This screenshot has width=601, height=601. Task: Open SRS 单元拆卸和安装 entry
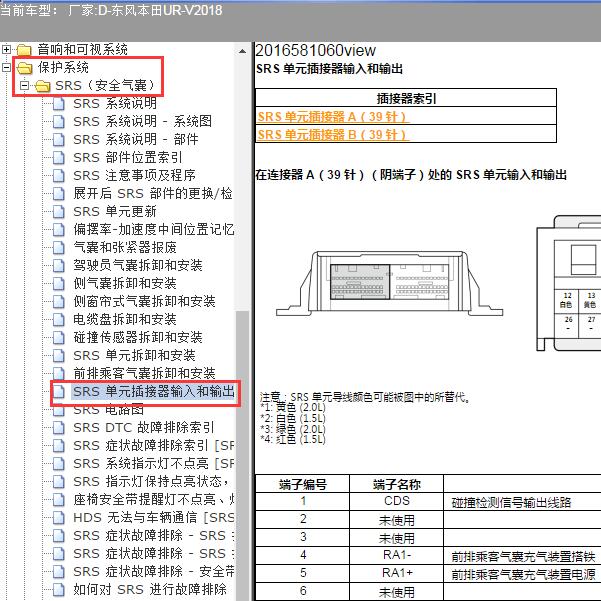tap(135, 355)
